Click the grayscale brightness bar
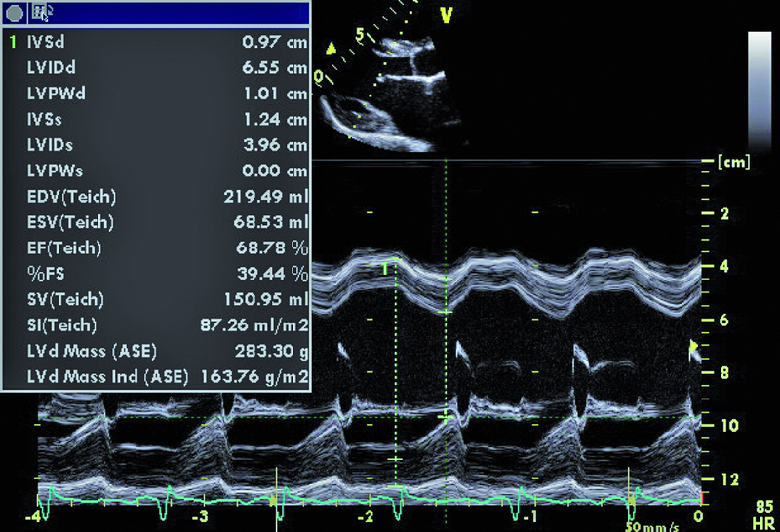 click(x=760, y=88)
